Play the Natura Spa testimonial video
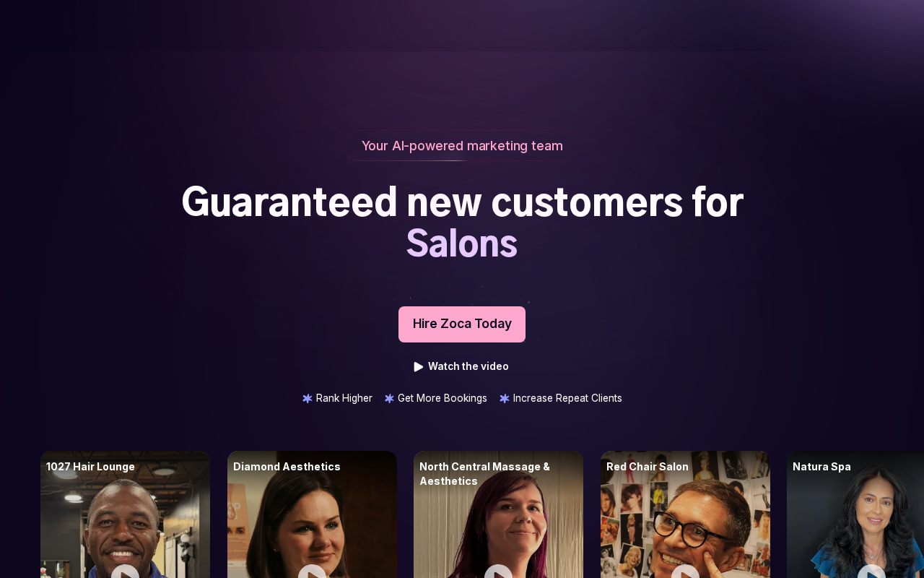Screen dimensions: 924x578 tap(871, 572)
